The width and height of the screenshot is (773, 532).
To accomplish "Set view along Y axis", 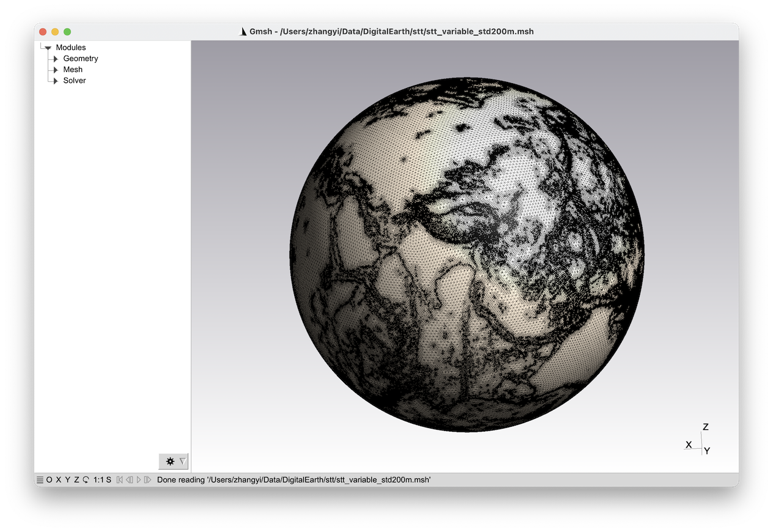I will (x=68, y=480).
